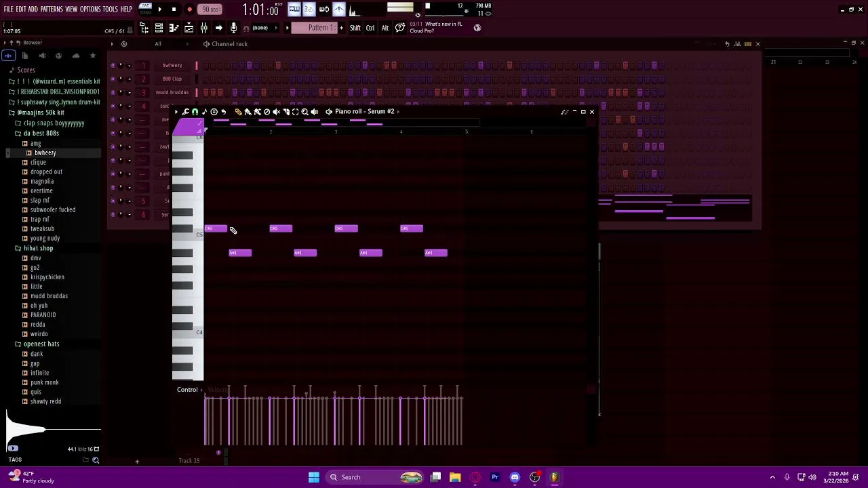This screenshot has height=488, width=868.
Task: Click the Piano roll stamp note icon
Action: point(205,112)
